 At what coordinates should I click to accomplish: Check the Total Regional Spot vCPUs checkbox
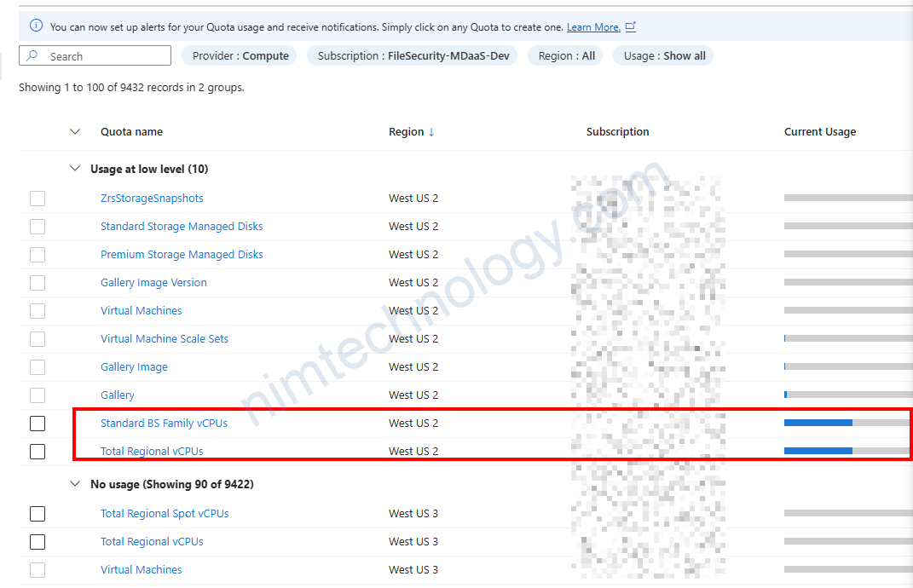click(38, 514)
